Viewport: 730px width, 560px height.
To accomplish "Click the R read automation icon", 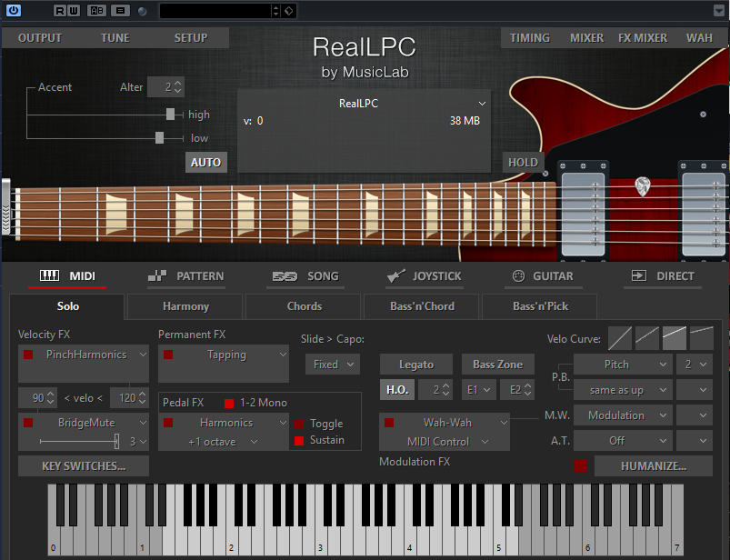I will coord(59,10).
